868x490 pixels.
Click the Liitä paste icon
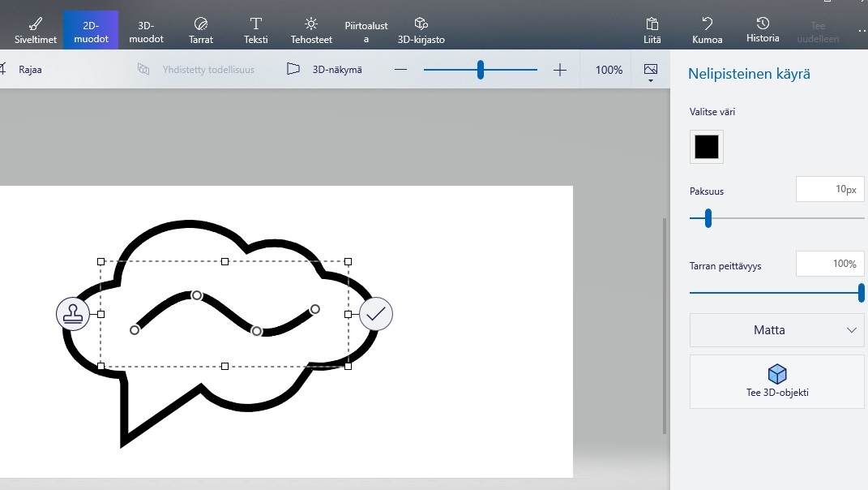tap(652, 30)
